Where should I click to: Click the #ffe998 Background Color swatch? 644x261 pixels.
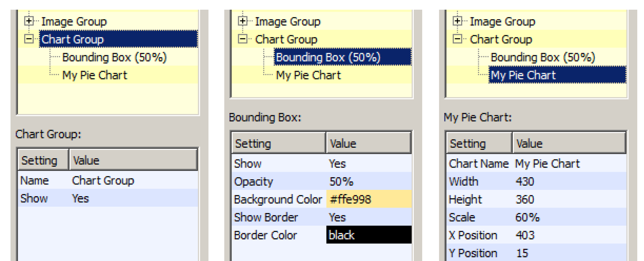(368, 199)
